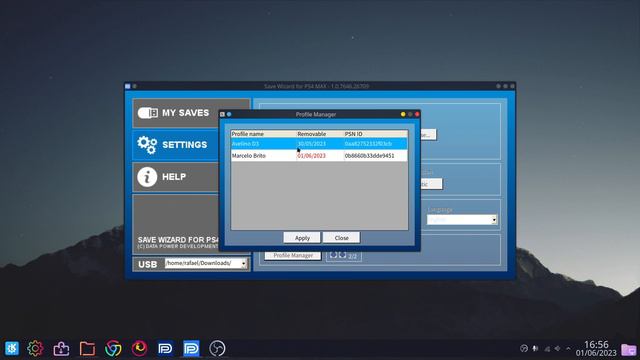Open System Settings from the taskbar

[35, 349]
